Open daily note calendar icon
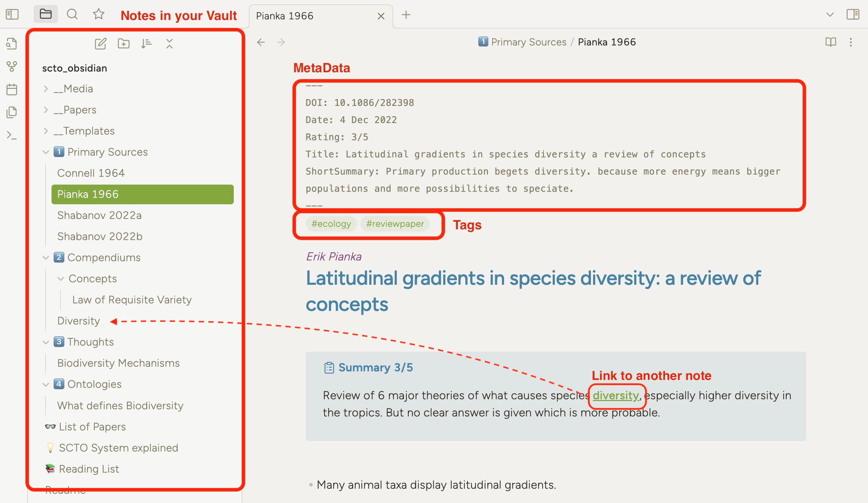868x503 pixels. point(12,89)
